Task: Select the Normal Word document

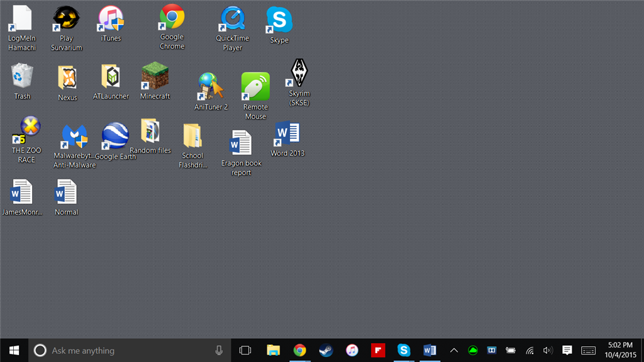Action: pos(66,198)
